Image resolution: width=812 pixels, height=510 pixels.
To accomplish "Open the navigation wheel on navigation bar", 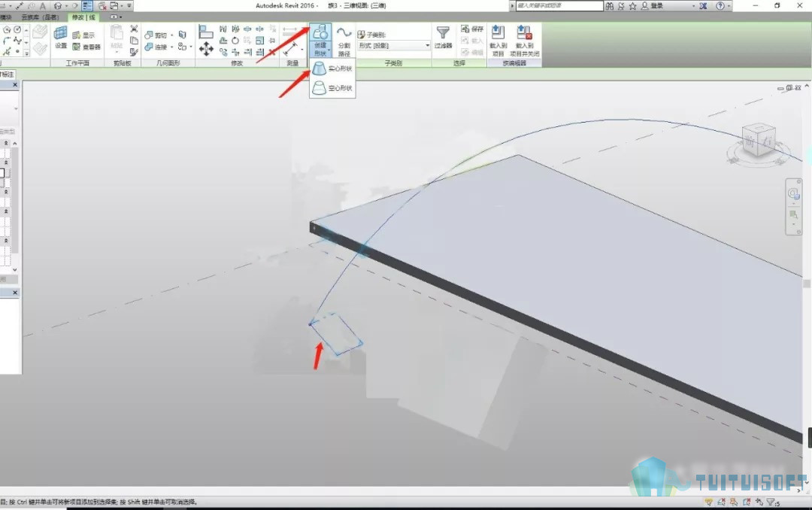I will tap(793, 194).
